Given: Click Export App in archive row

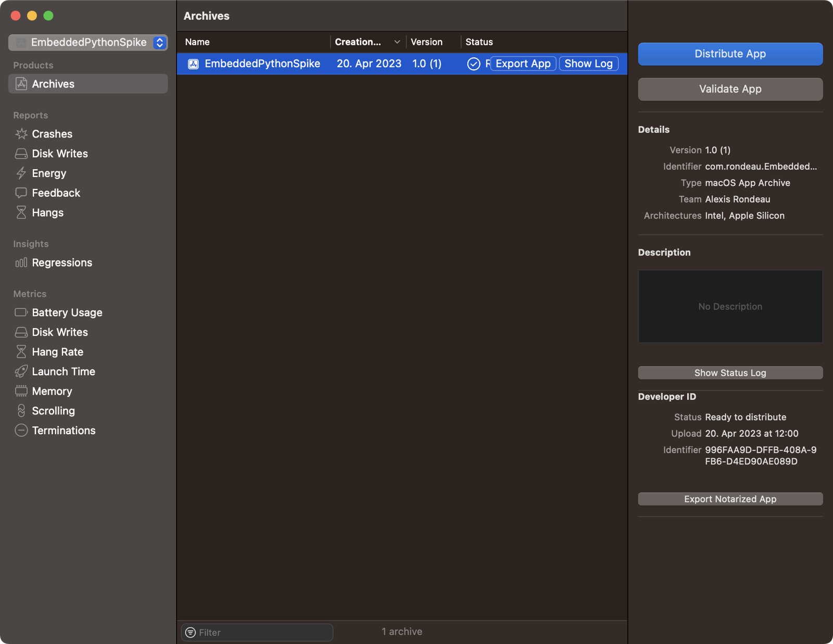Looking at the screenshot, I should (x=523, y=64).
